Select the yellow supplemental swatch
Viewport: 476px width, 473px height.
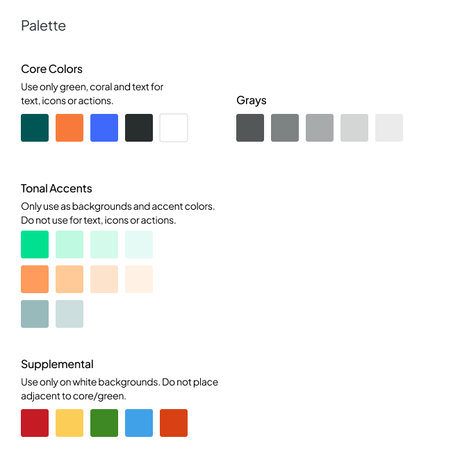69,423
